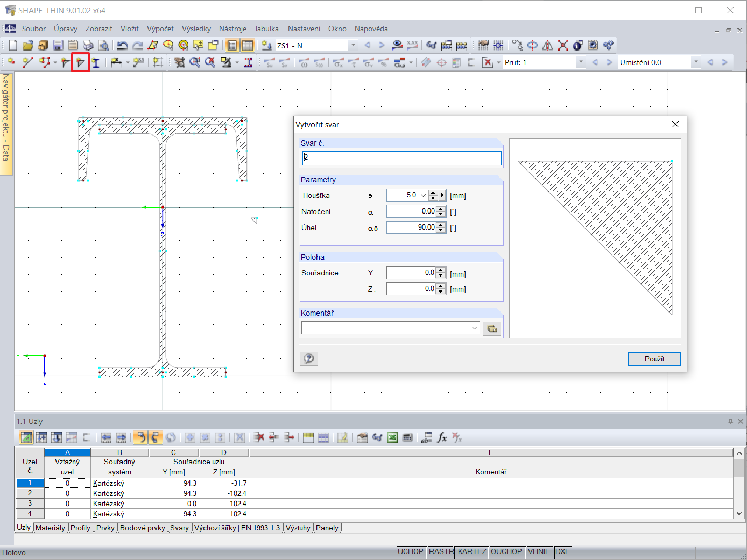Screen dimensions: 747x560
Task: Toggle DXF mode in status bar
Action: pyautogui.click(x=562, y=551)
